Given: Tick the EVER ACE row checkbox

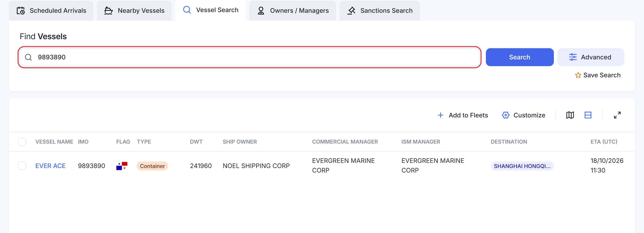Looking at the screenshot, I should click(22, 166).
